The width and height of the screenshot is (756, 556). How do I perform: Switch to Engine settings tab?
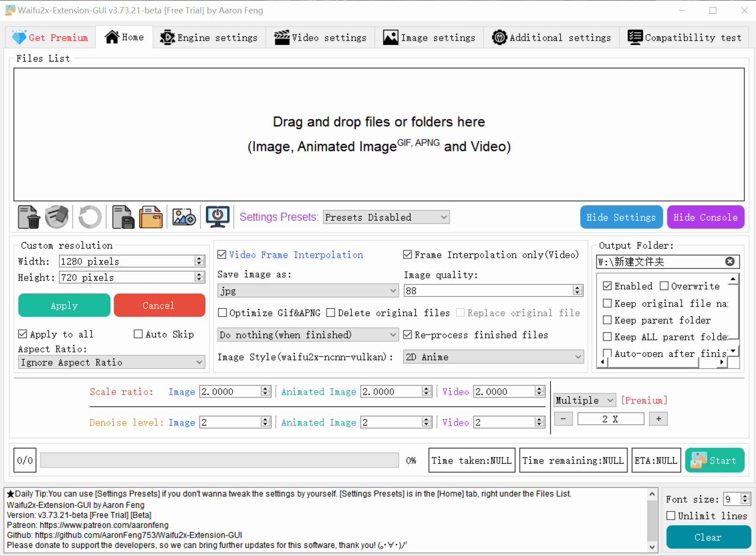click(x=209, y=37)
